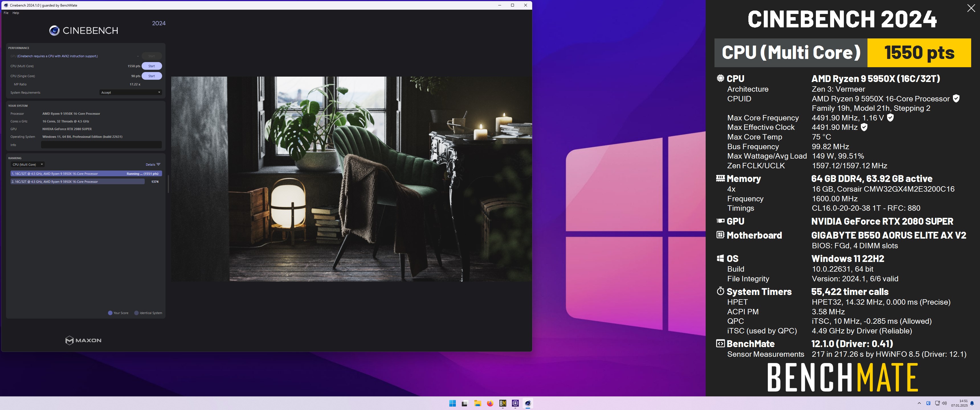The width and height of the screenshot is (980, 410).
Task: Open the ranking CPU (Multi Core) dropdown
Action: click(x=28, y=165)
